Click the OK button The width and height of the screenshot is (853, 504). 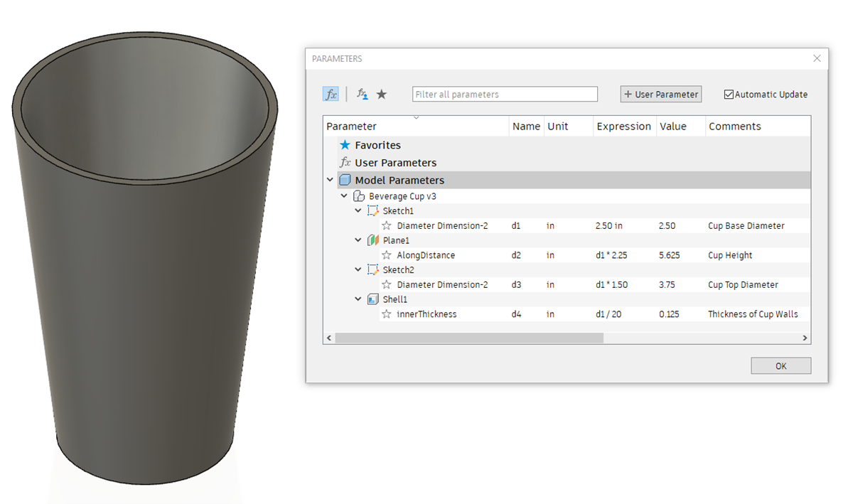780,366
